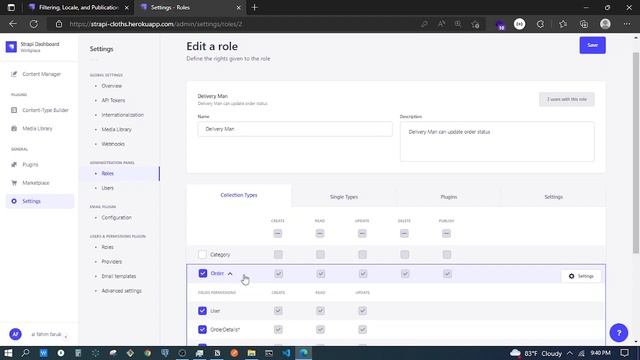This screenshot has width=640, height=360.
Task: Toggle the global Delete column checkbox
Action: tap(404, 233)
